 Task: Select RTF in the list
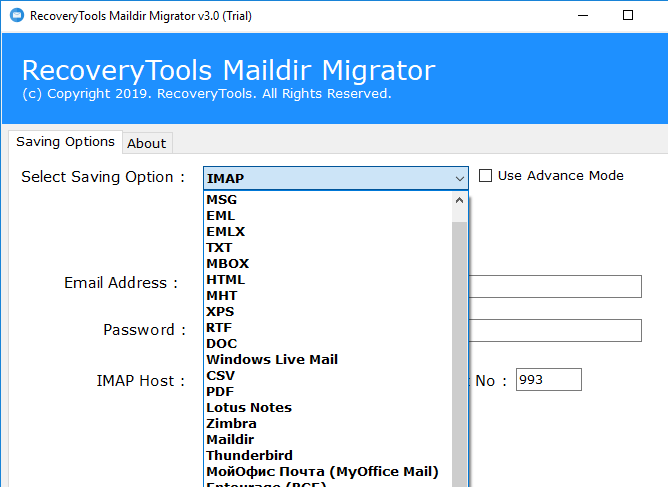tap(328, 327)
